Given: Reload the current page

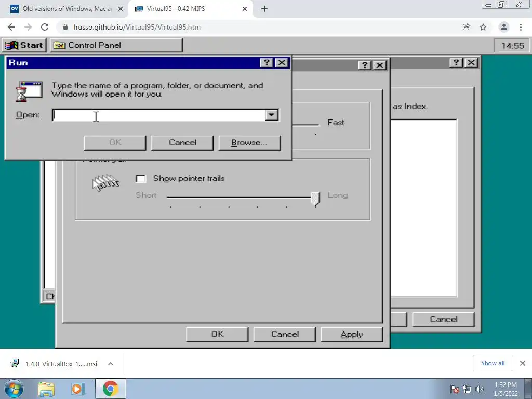Looking at the screenshot, I should [x=45, y=27].
